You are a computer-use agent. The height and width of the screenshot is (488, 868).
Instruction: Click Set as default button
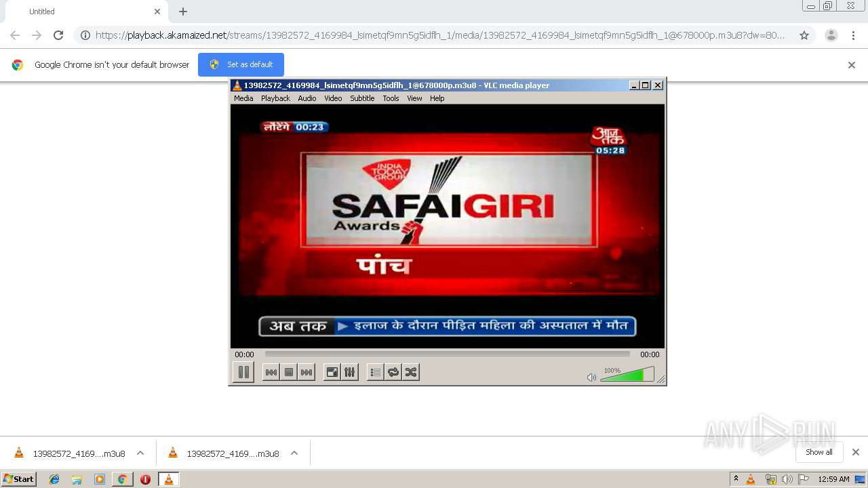tap(241, 64)
